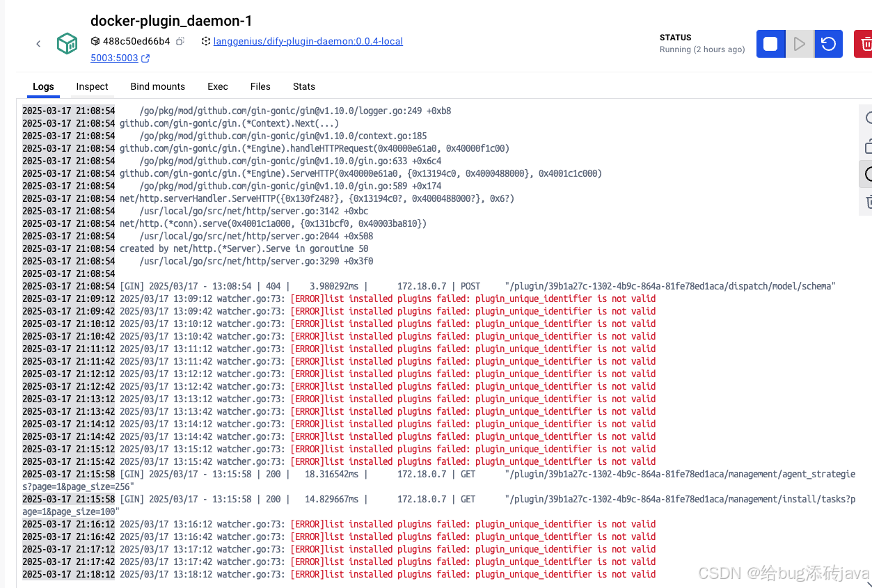Viewport: 872px width, 588px height.
Task: Click the docker-plugin_daemon-1 container title
Action: 171,21
